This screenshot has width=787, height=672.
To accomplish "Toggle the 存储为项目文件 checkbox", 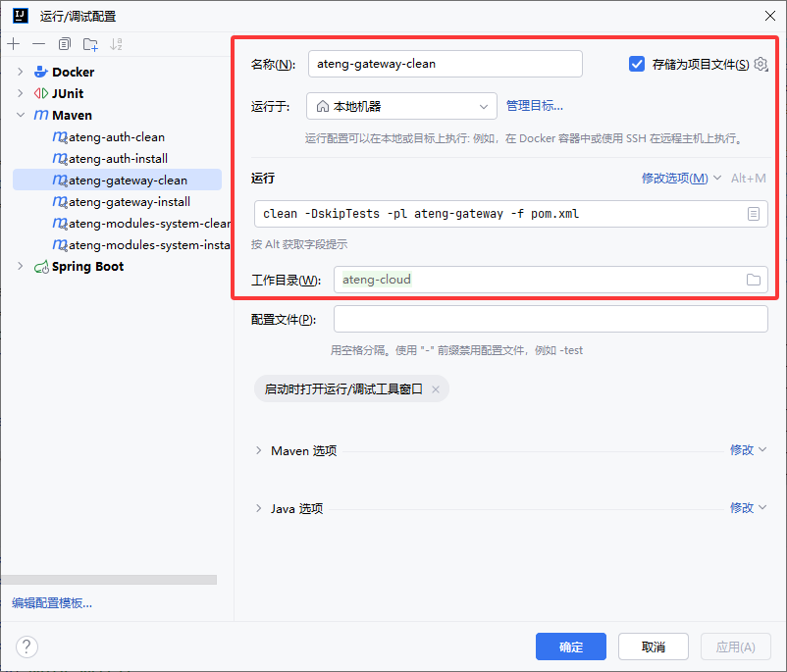I will (637, 64).
